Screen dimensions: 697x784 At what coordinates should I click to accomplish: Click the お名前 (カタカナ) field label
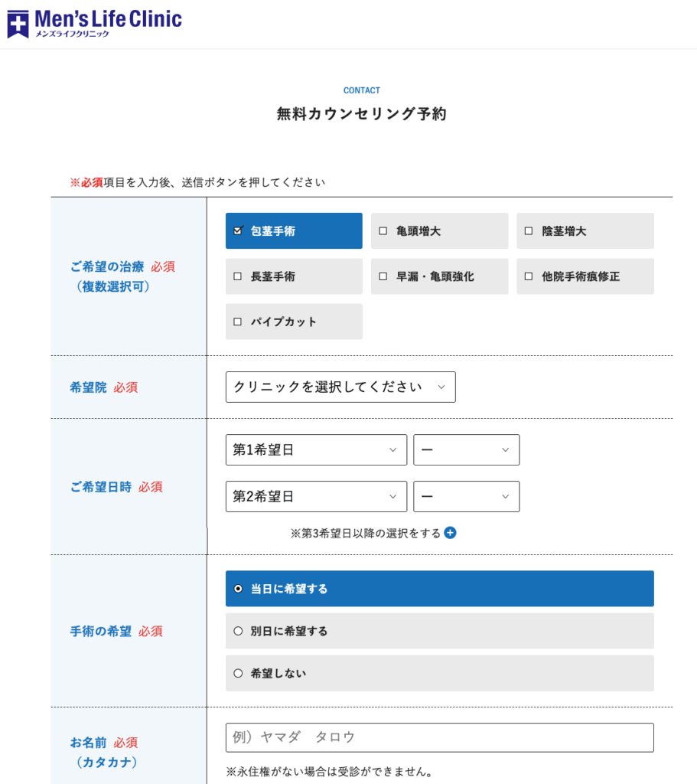104,753
